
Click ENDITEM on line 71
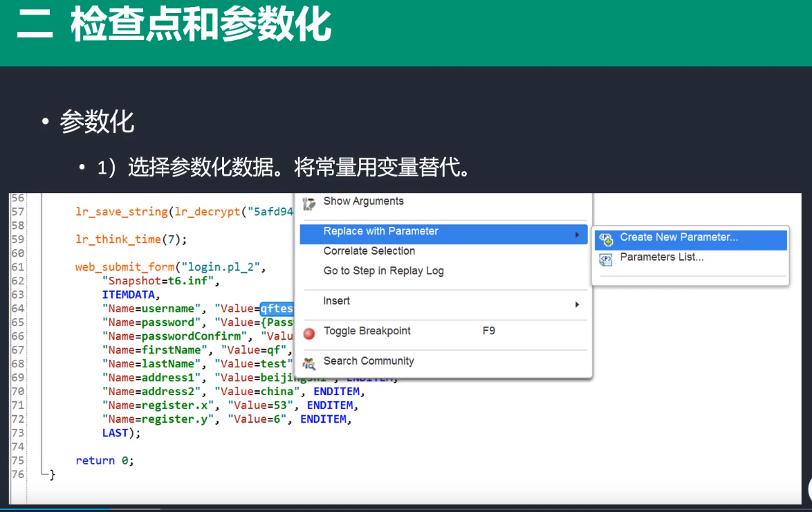tap(330, 405)
